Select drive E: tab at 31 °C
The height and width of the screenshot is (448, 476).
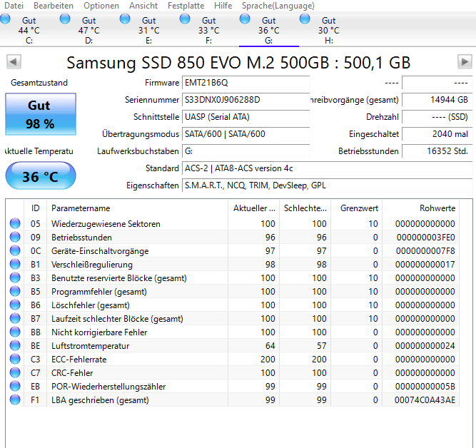tap(148, 31)
